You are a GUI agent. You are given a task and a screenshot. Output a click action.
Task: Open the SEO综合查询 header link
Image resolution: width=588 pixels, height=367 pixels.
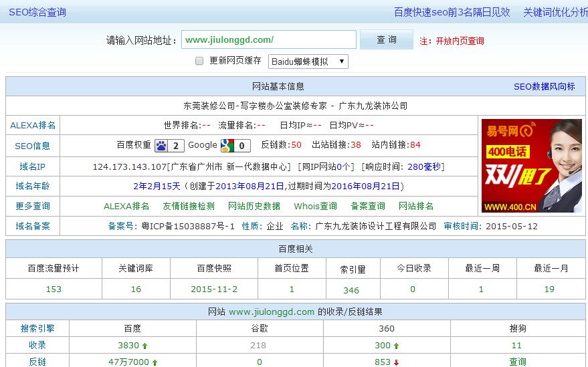(37, 12)
